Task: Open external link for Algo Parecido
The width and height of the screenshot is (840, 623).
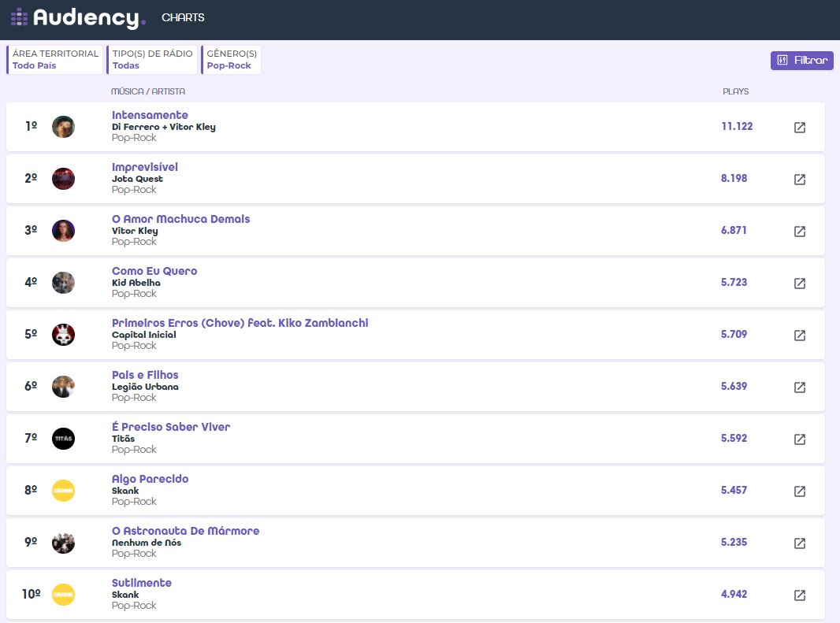Action: (799, 491)
